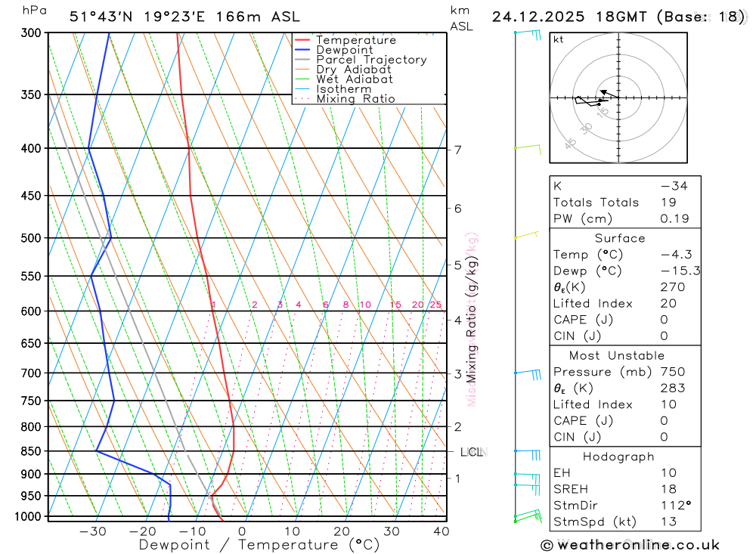
Task: Click the Parcel Trajectory legend label text
Action: (372, 60)
